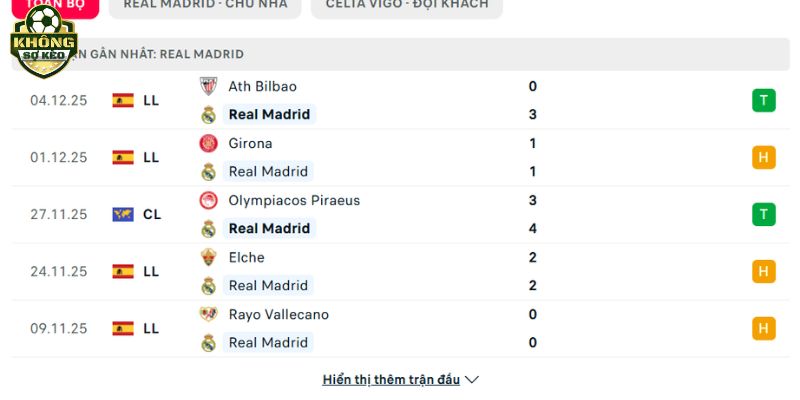The height and width of the screenshot is (400, 800).
Task: Open the Hiển thị thêm trận đấu link
Action: click(391, 380)
